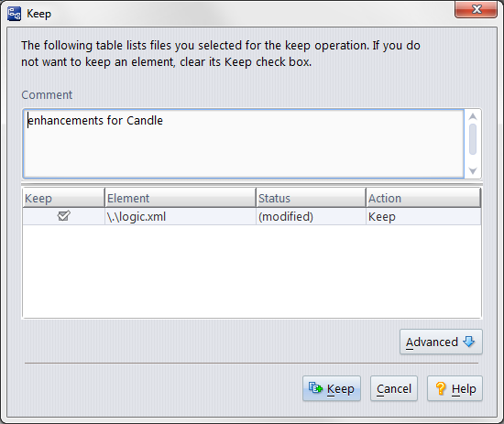Expand the Advanced options
504x424 pixels.
coord(441,342)
